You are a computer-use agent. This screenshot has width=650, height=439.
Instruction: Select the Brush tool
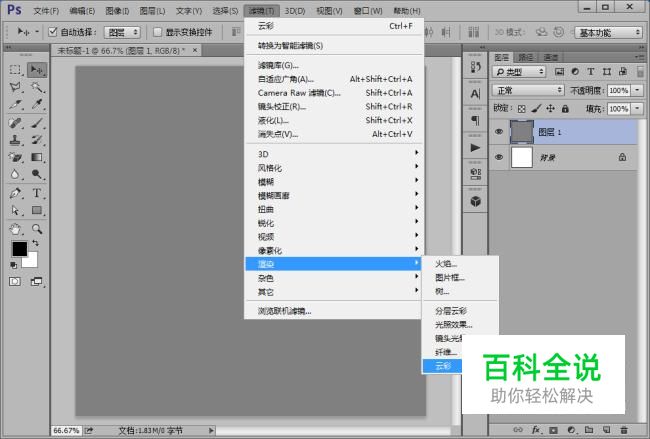point(36,123)
